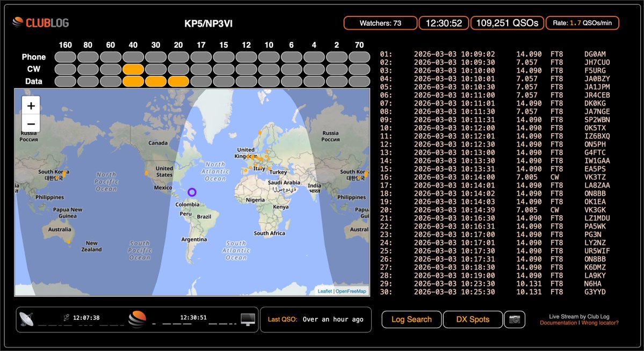The image size is (644, 351).
Task: Open the Leaflet attribution link
Action: click(324, 291)
